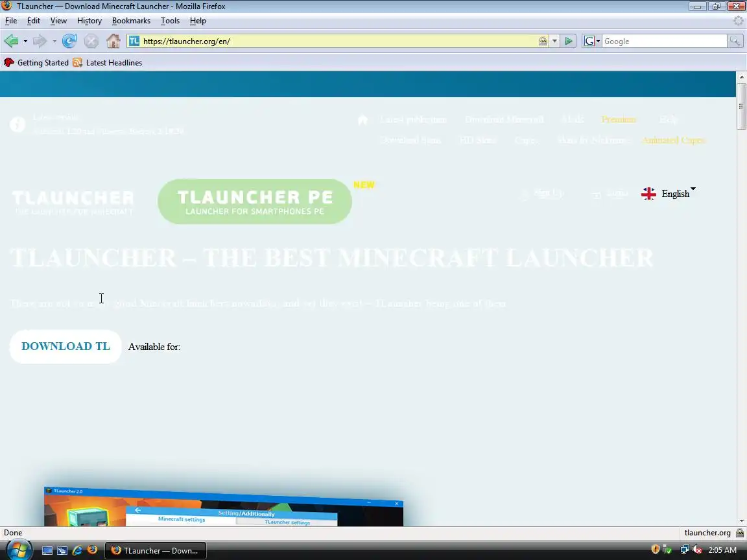Click the Animated Capes navigation link

[x=674, y=140]
